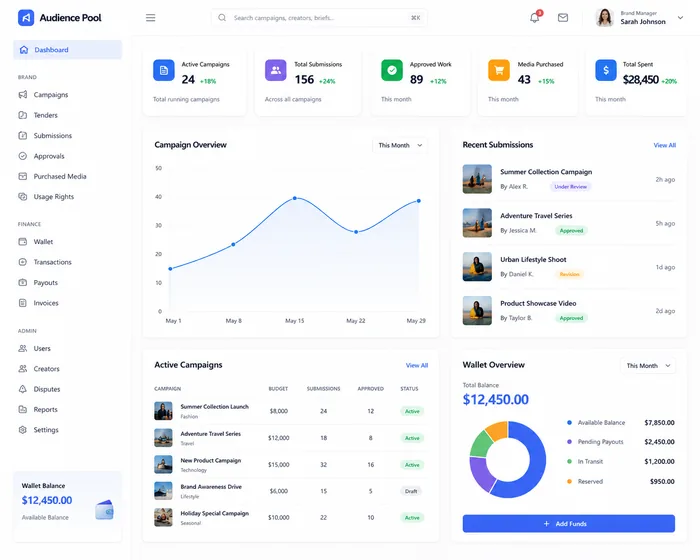This screenshot has width=700, height=560.
Task: Toggle the hamburger menu icon
Action: coord(150,18)
